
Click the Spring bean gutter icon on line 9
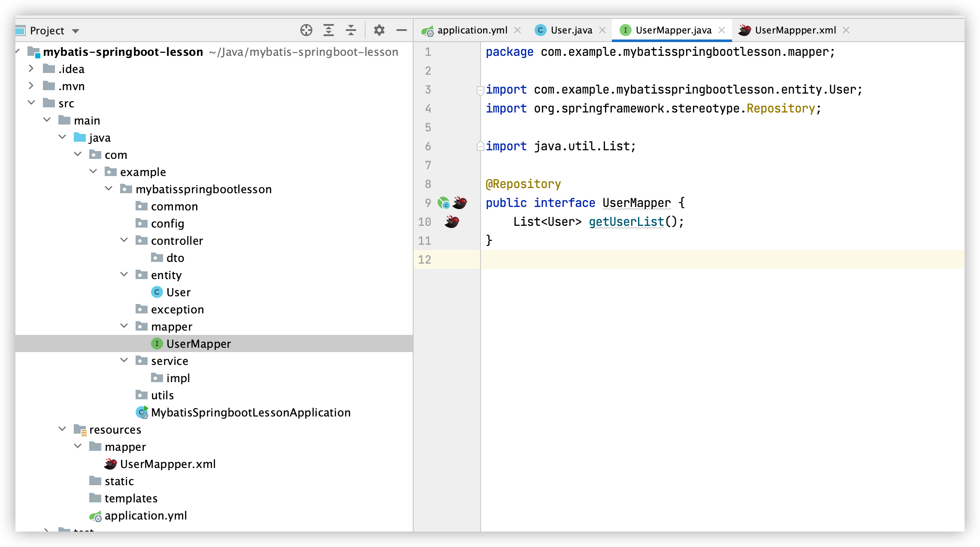coord(443,203)
